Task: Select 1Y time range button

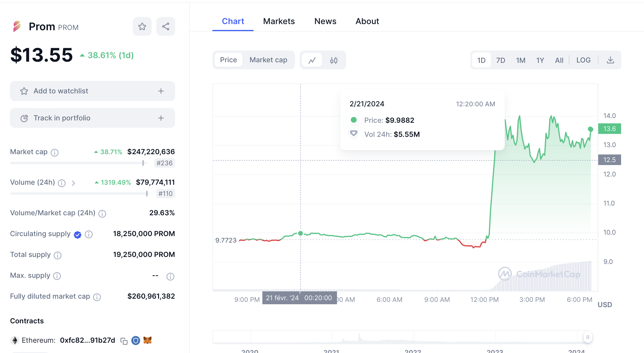Action: (x=540, y=60)
